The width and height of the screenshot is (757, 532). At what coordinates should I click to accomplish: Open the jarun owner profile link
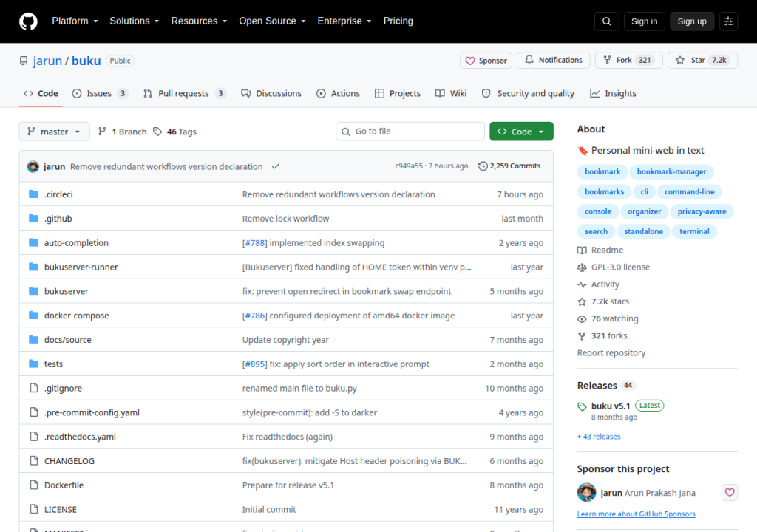47,61
